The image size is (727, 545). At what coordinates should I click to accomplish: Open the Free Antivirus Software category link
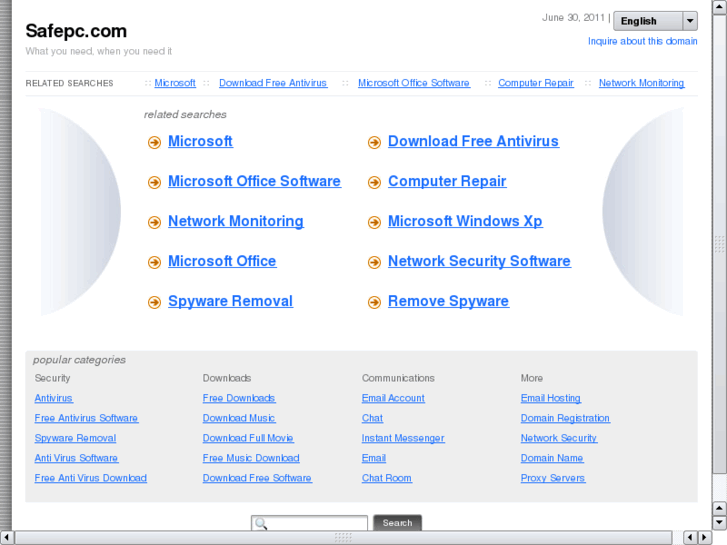[x=86, y=418]
